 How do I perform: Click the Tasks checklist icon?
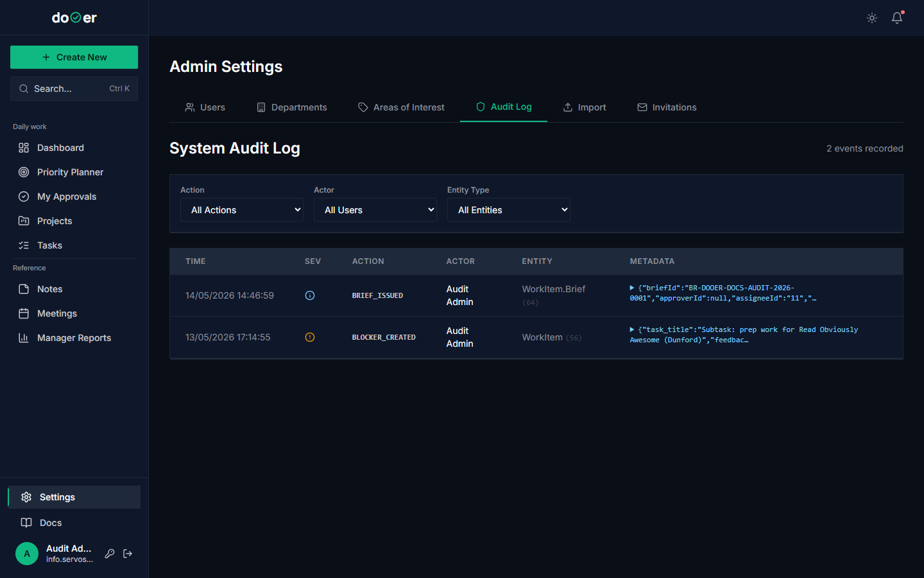coord(24,245)
